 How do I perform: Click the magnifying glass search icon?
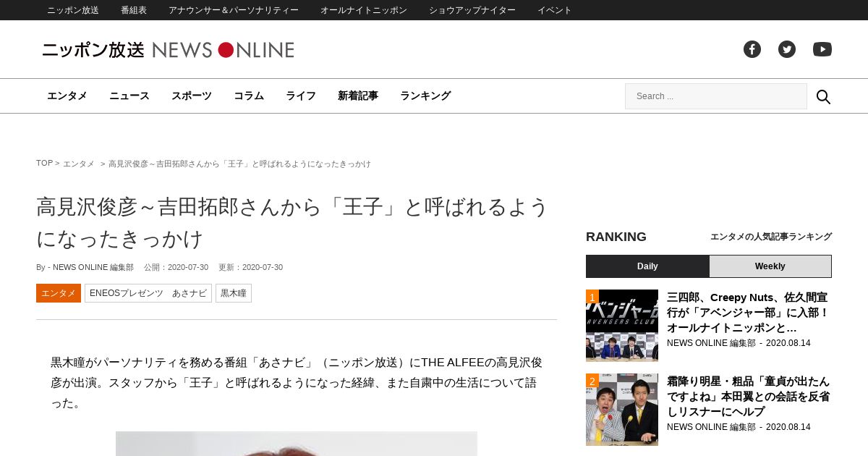[x=823, y=96]
